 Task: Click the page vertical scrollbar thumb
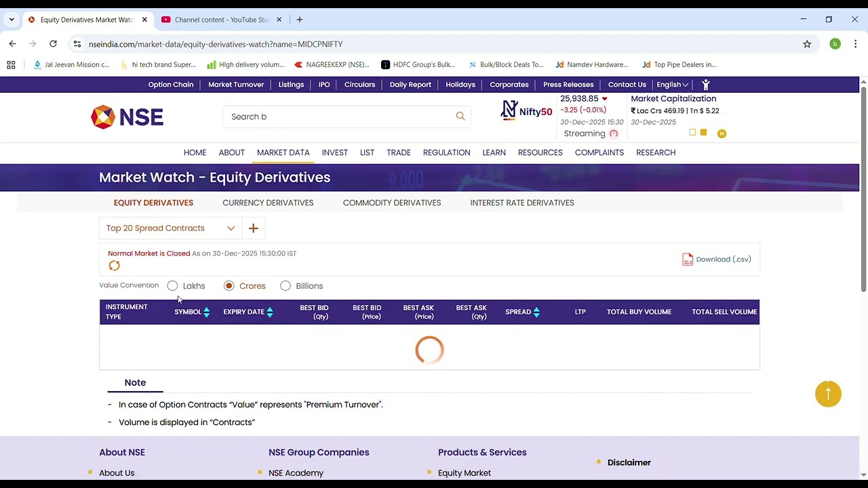tap(863, 190)
